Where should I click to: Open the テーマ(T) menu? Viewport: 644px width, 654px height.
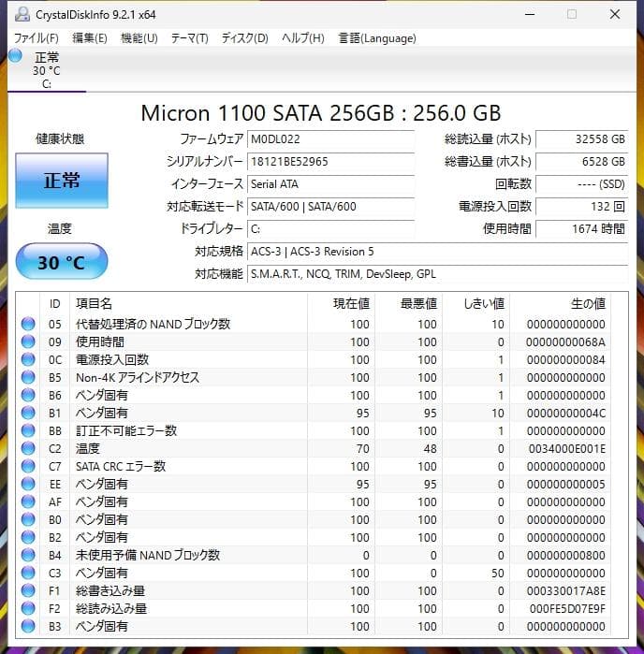pos(189,38)
